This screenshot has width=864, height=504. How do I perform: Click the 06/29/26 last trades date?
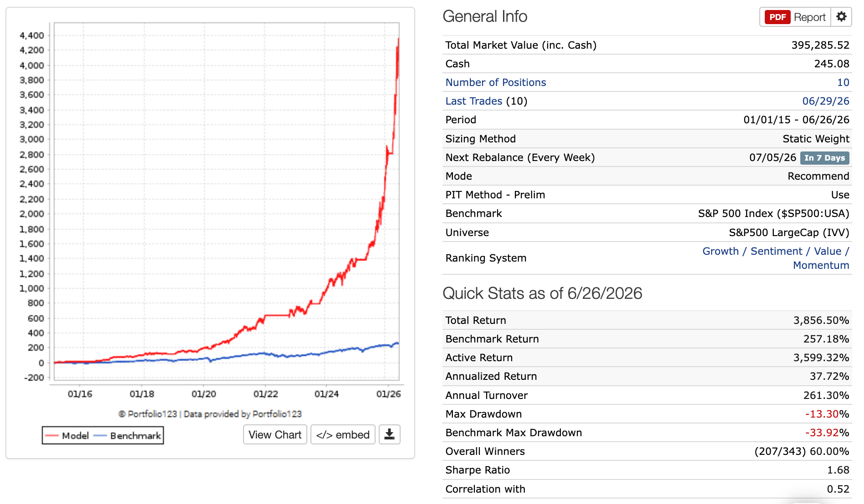point(826,101)
